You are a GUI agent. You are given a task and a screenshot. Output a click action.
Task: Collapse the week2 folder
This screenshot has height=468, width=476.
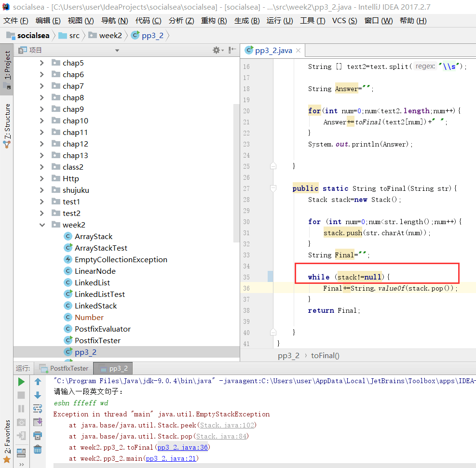tap(42, 225)
